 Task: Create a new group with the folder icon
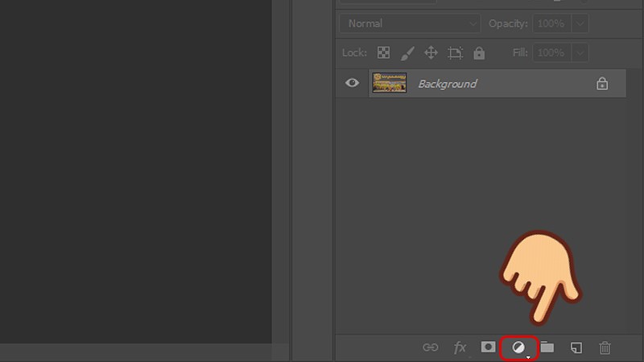pyautogui.click(x=547, y=348)
